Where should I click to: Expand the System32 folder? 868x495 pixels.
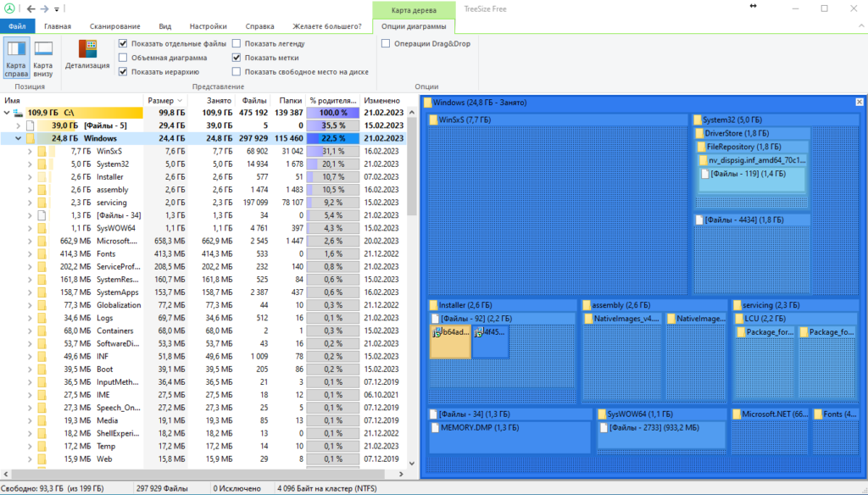click(30, 164)
